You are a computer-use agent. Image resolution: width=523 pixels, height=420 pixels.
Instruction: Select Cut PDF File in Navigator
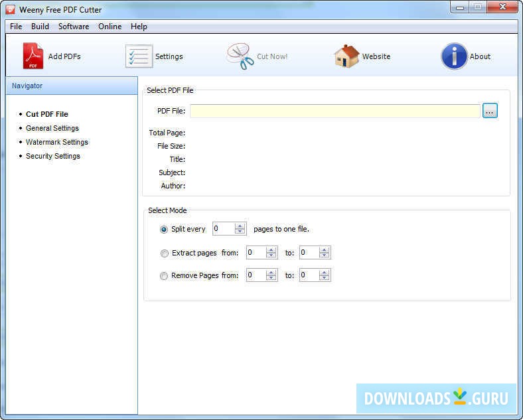[47, 114]
